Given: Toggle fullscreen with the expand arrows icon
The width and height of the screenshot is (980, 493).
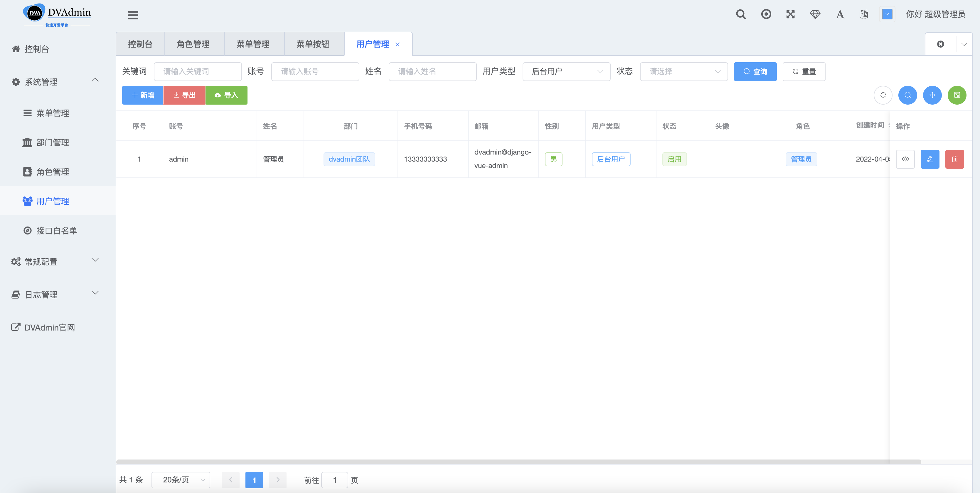Looking at the screenshot, I should (791, 14).
